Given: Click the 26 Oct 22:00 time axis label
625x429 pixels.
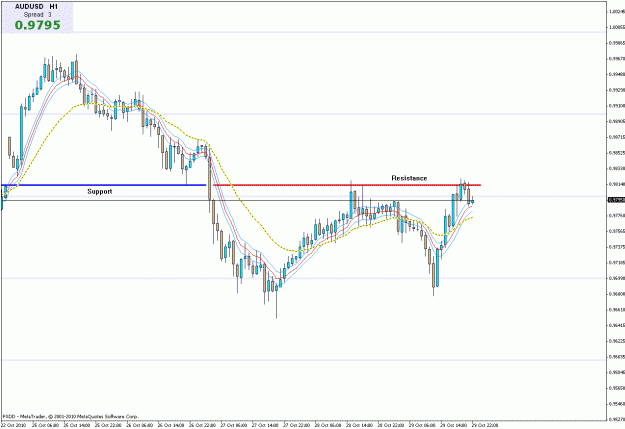Looking at the screenshot, I should 202,425.
